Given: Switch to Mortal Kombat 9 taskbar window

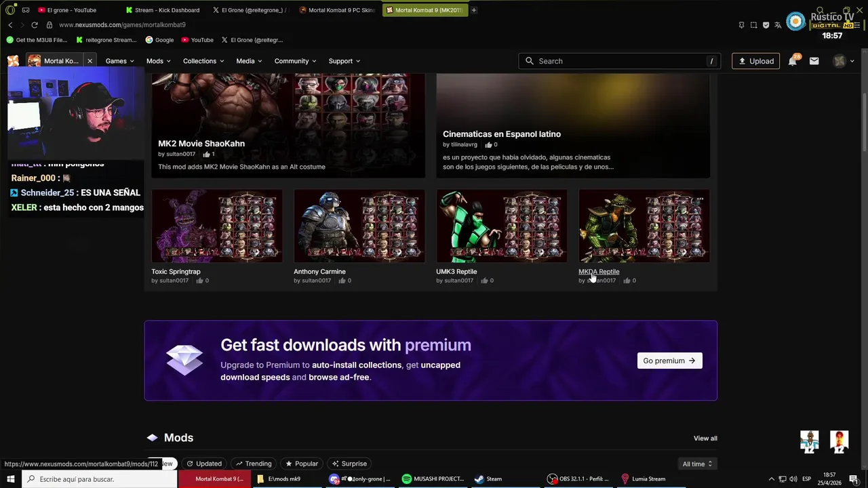Looking at the screenshot, I should tap(214, 479).
